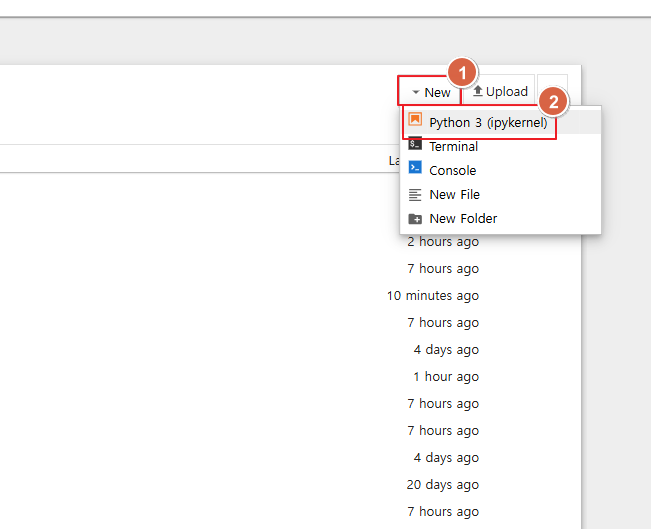Click the folder plus icon for New Folder
This screenshot has width=651, height=529.
click(x=415, y=219)
